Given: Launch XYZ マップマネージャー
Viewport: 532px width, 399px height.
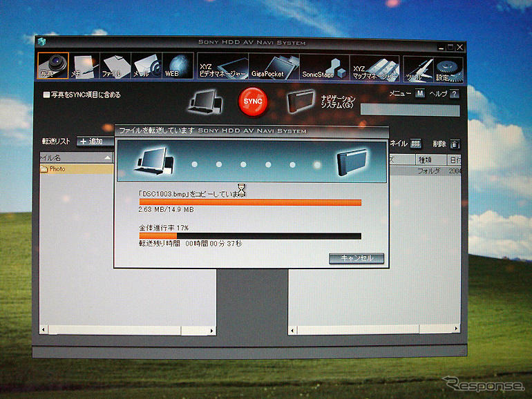Looking at the screenshot, I should (x=374, y=69).
